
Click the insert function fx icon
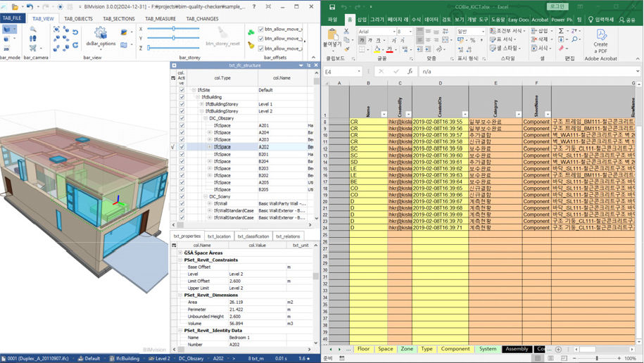click(x=410, y=72)
